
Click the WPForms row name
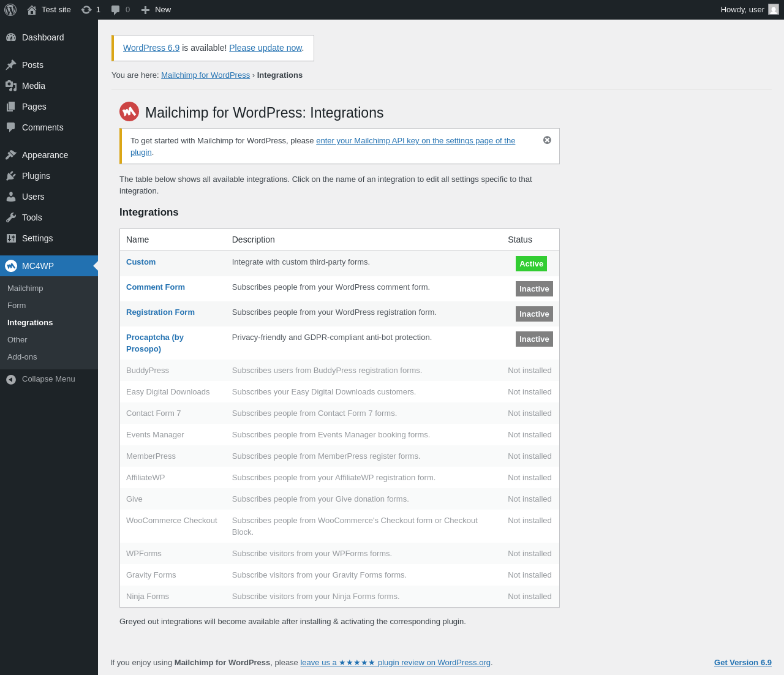point(144,554)
